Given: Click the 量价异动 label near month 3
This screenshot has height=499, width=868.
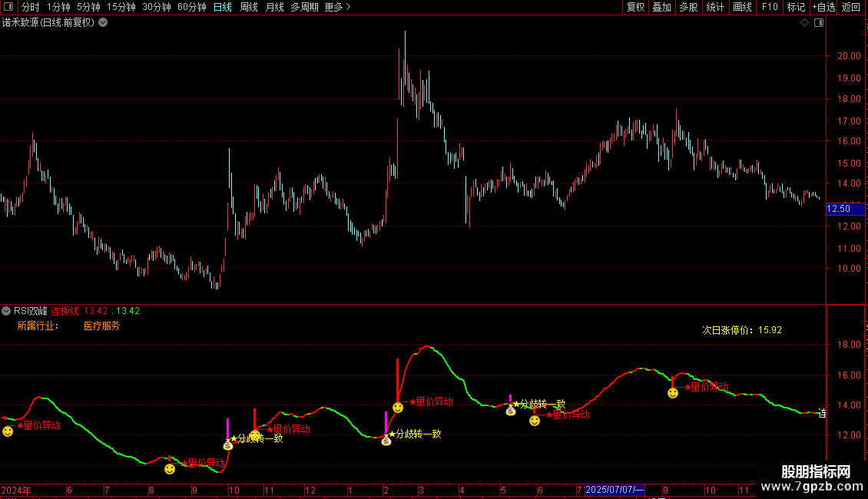Looking at the screenshot, I should click(x=434, y=402).
